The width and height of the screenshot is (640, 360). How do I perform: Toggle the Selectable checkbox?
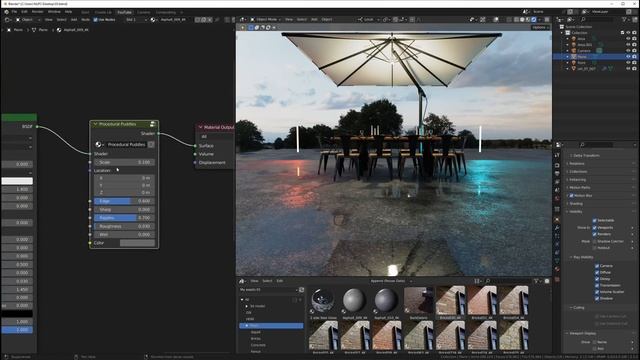pos(595,220)
